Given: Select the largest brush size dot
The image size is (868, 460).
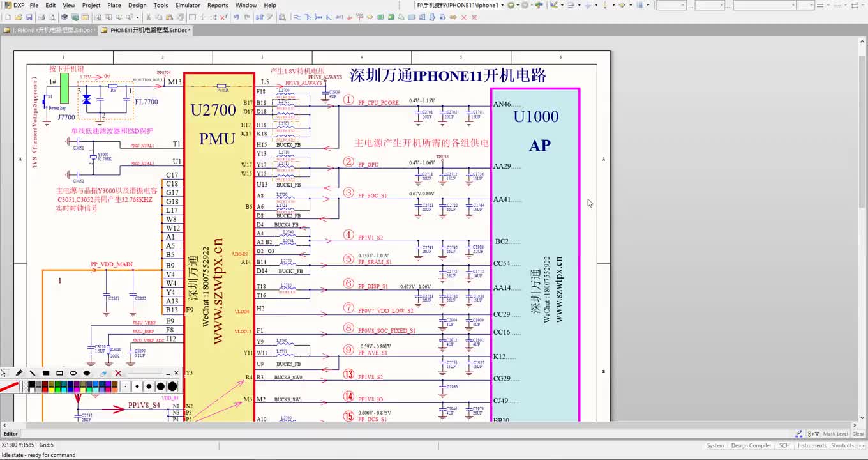Looking at the screenshot, I should (172, 387).
